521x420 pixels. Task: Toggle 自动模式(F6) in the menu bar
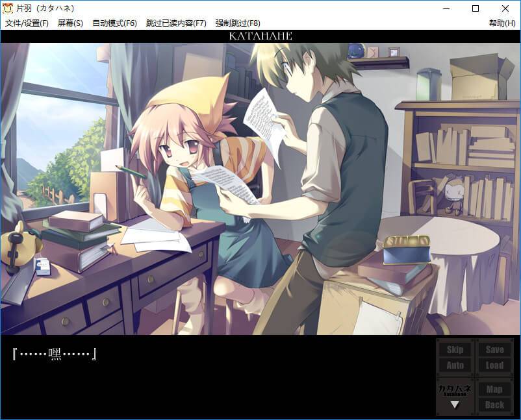[114, 23]
